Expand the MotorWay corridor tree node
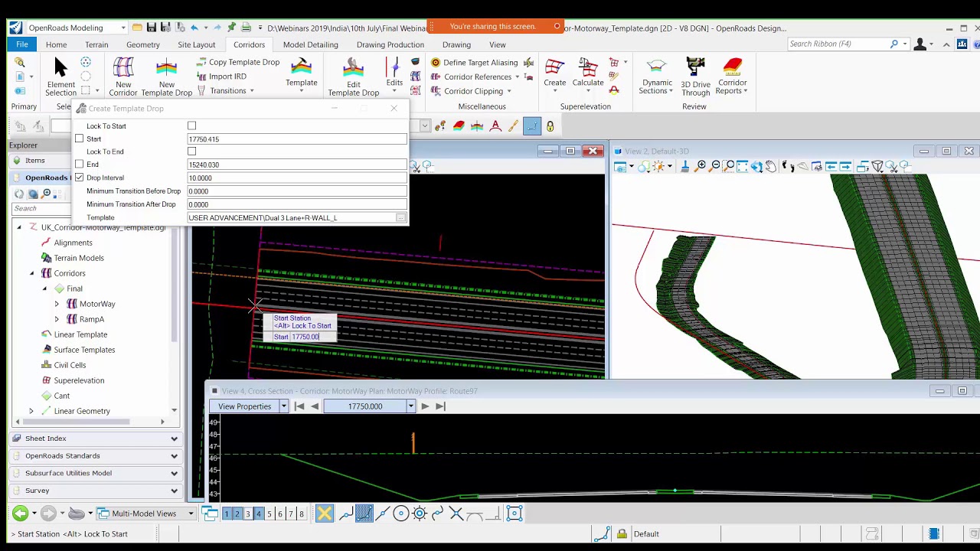The height and width of the screenshot is (551, 980). [57, 304]
